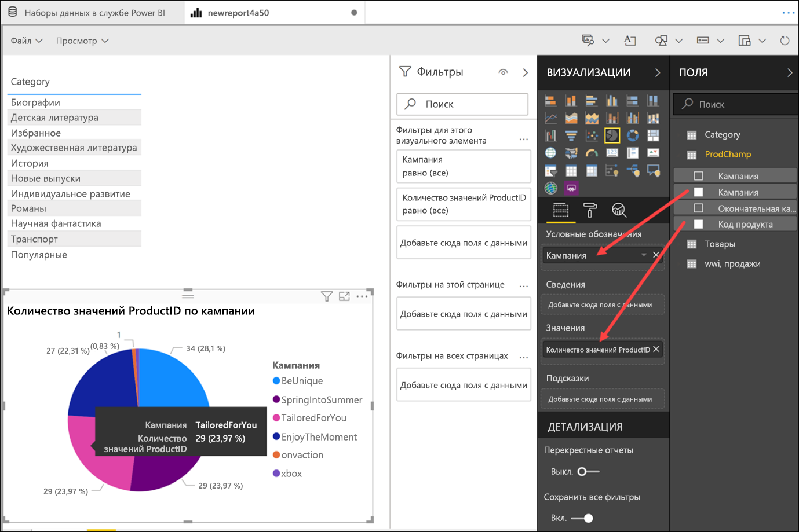Click the Фильтры pane search field
799x532 pixels.
[x=462, y=104]
